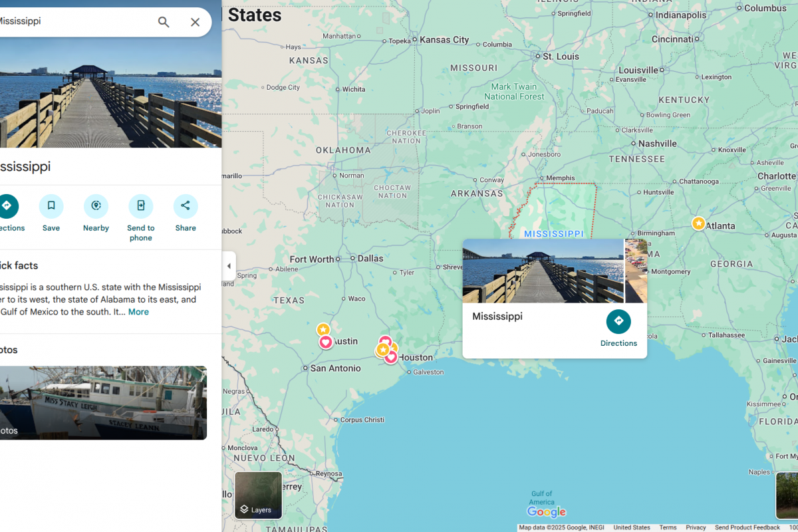798x532 pixels.
Task: Open the pier photo in map card
Action: [543, 271]
